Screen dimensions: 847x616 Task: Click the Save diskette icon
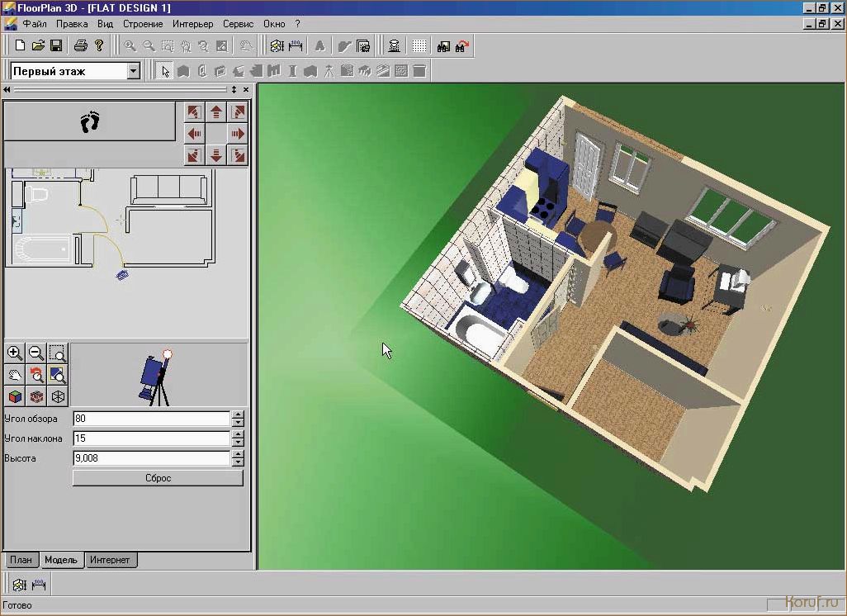(56, 45)
